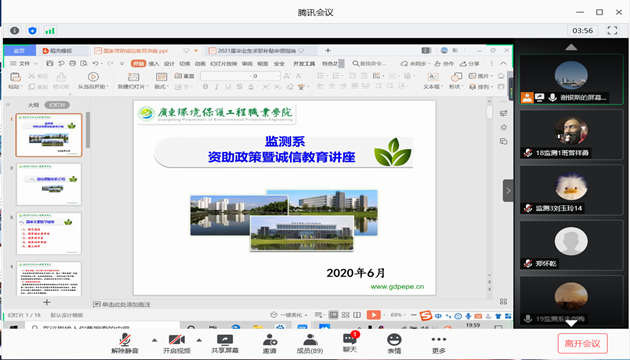Image resolution: width=630 pixels, height=360 pixels.
Task: Show meeting info icon at top left
Action: [14, 31]
